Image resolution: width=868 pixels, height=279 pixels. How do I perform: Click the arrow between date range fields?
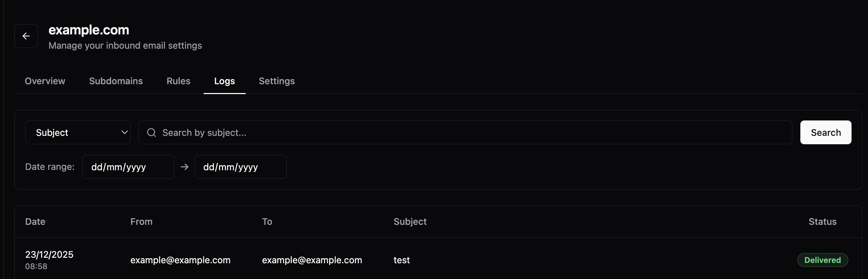point(185,167)
